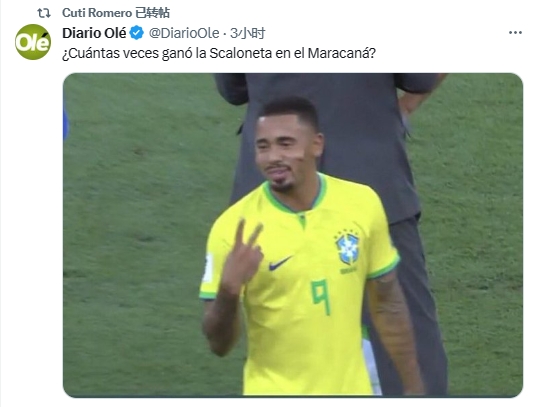
Task: Click the grass area left of player
Action: pyautogui.click(x=138, y=241)
